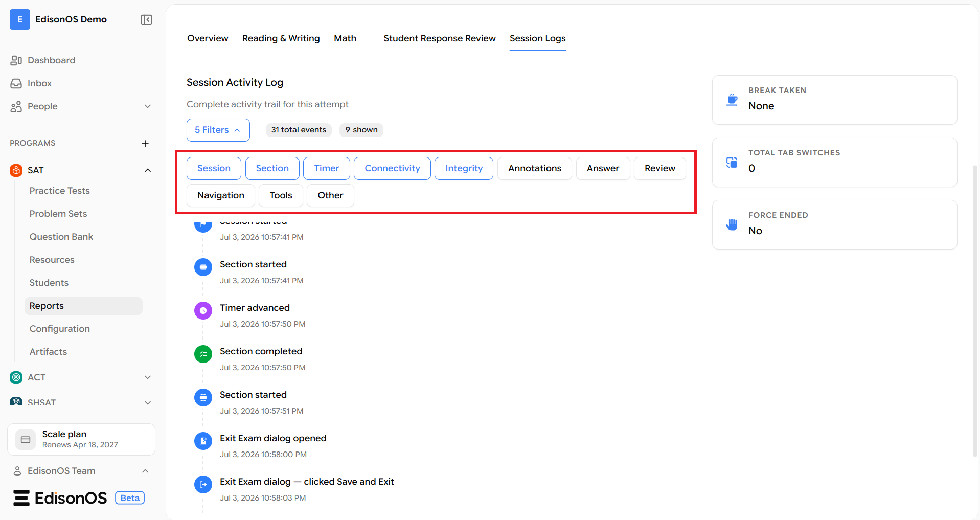Viewport: 980px width, 520px height.
Task: Open the Overview tab
Action: tap(208, 38)
